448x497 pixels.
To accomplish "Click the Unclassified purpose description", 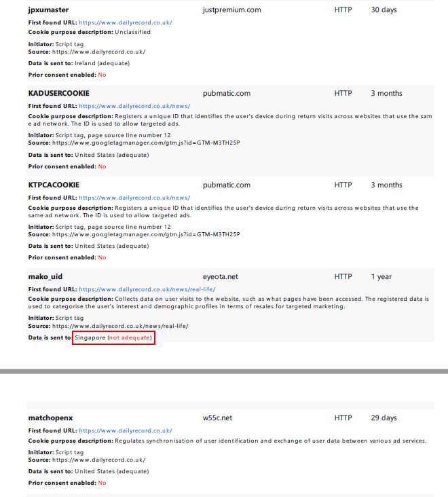I will [133, 32].
